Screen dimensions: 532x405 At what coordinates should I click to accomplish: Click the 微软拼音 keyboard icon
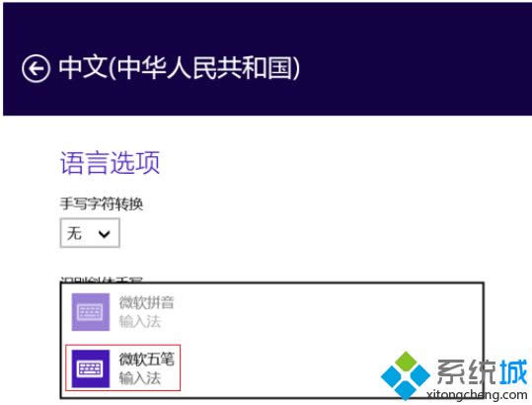tap(91, 312)
